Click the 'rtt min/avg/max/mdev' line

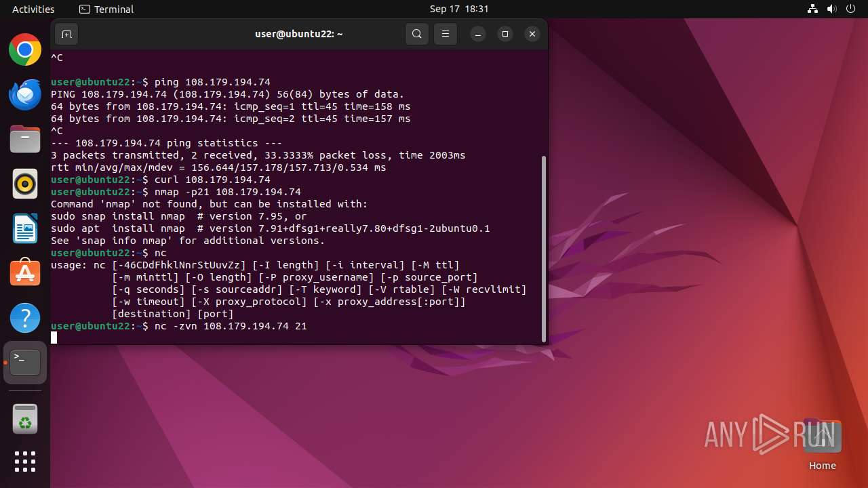tap(218, 167)
